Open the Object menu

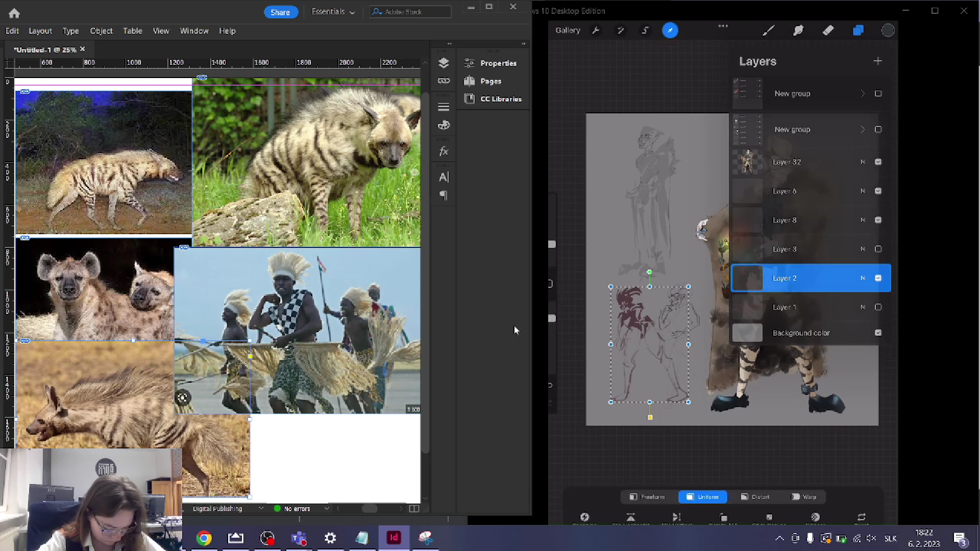click(101, 31)
